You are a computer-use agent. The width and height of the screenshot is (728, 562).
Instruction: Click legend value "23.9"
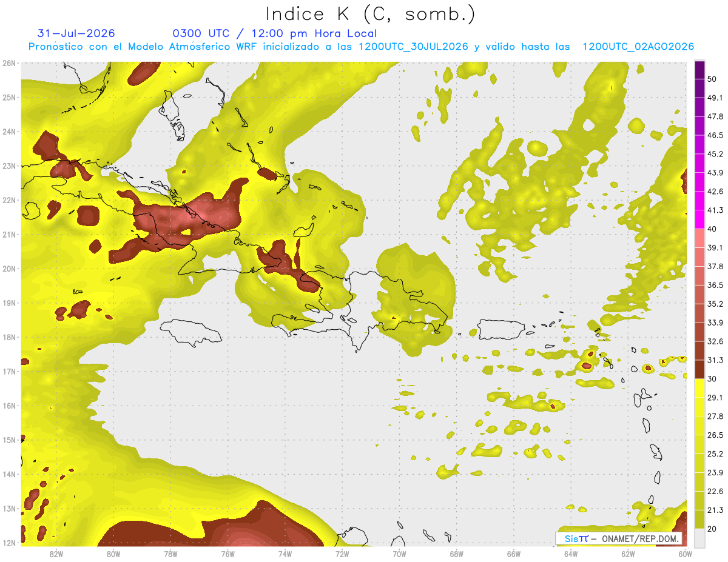point(715,473)
